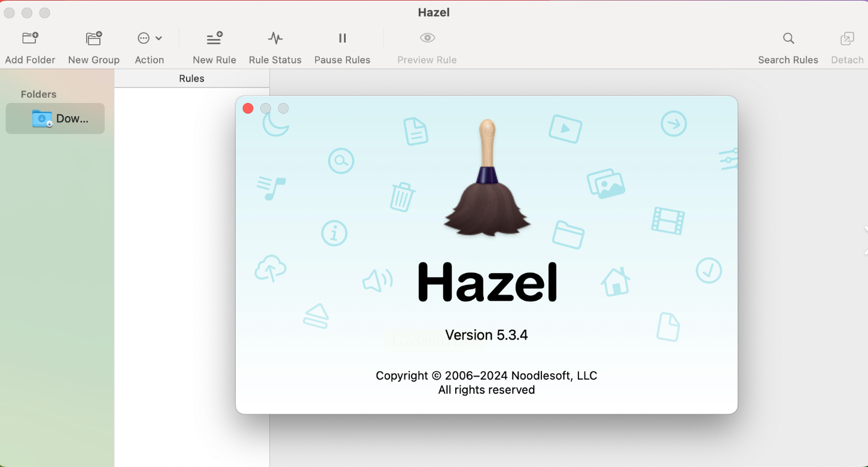Viewport: 868px width, 467px height.
Task: Click the large Hazel name in About window
Action: (487, 282)
